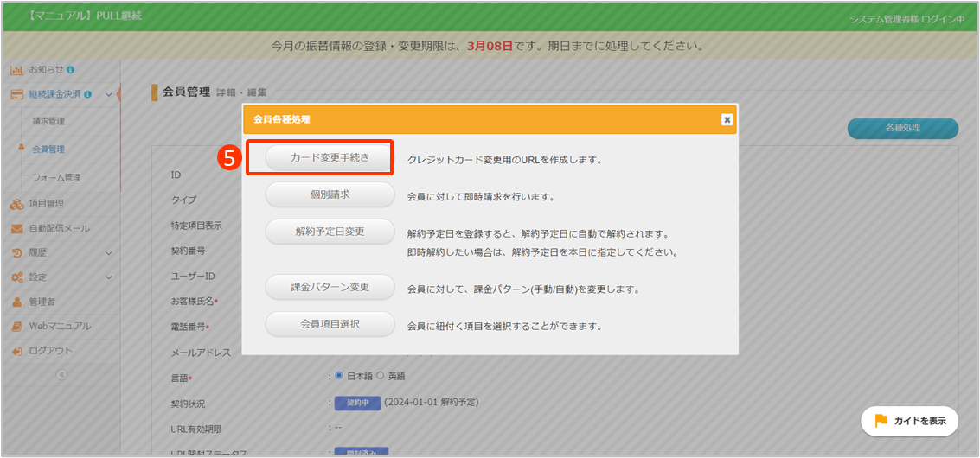This screenshot has width=980, height=458.
Task: Click the credit card icon beside 継続課金決済
Action: click(16, 94)
